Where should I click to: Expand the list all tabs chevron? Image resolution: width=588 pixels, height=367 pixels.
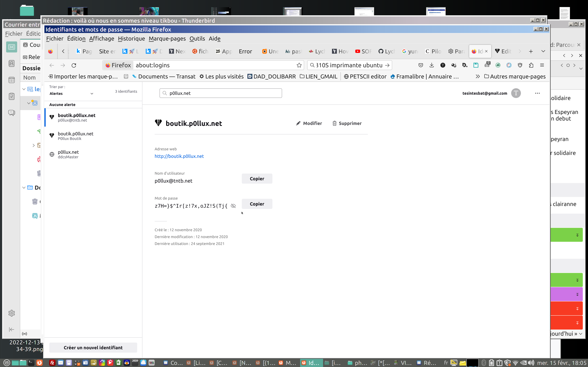click(x=543, y=51)
